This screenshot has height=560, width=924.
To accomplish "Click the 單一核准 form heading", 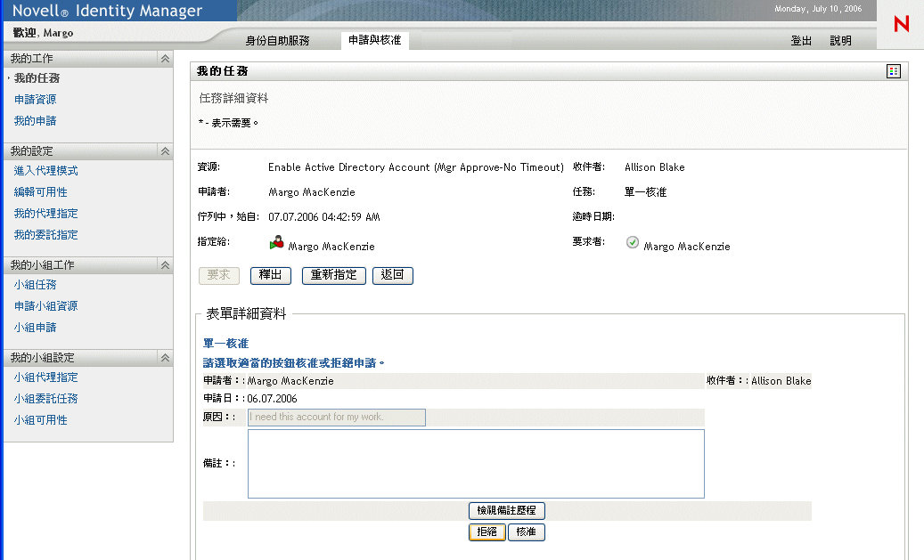I will (x=225, y=344).
